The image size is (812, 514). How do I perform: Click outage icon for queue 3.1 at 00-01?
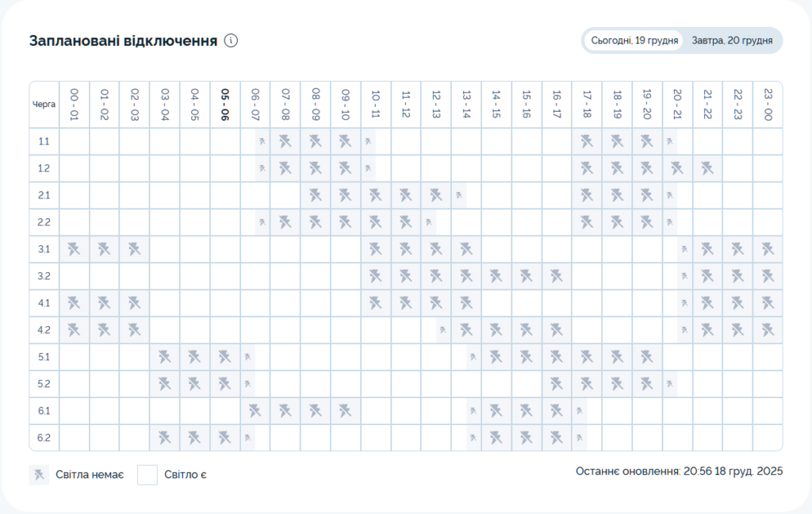point(75,249)
